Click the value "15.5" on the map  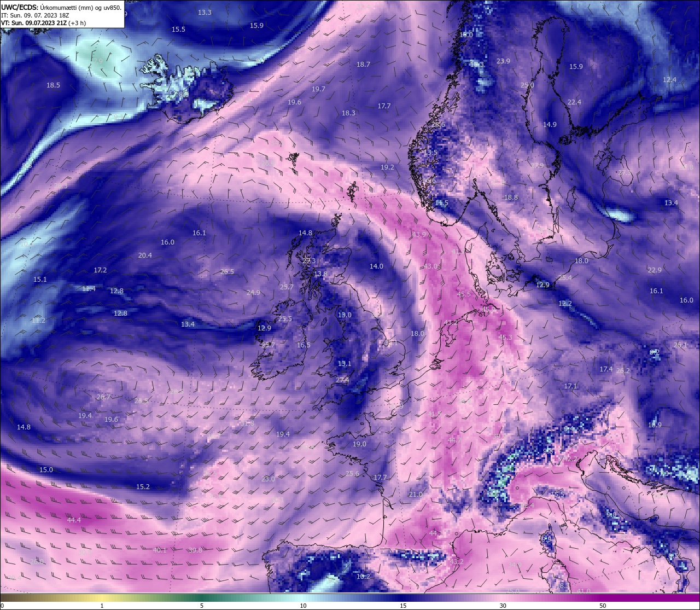pos(178,29)
